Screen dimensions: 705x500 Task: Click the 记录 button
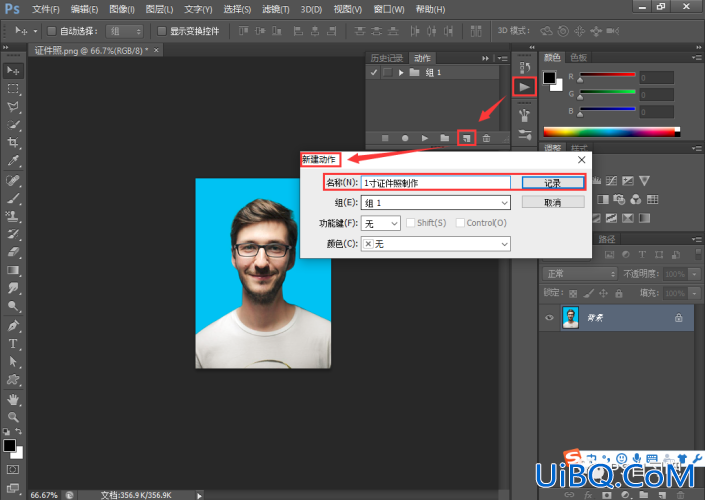[x=553, y=183]
